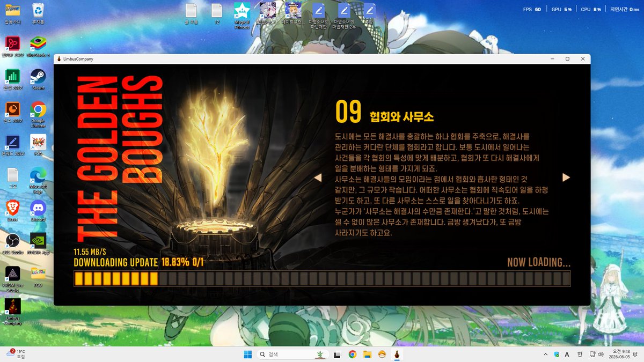Select the BlueStacks 5 desktop shortcut
Screen dimensions: 644x362
38,47
